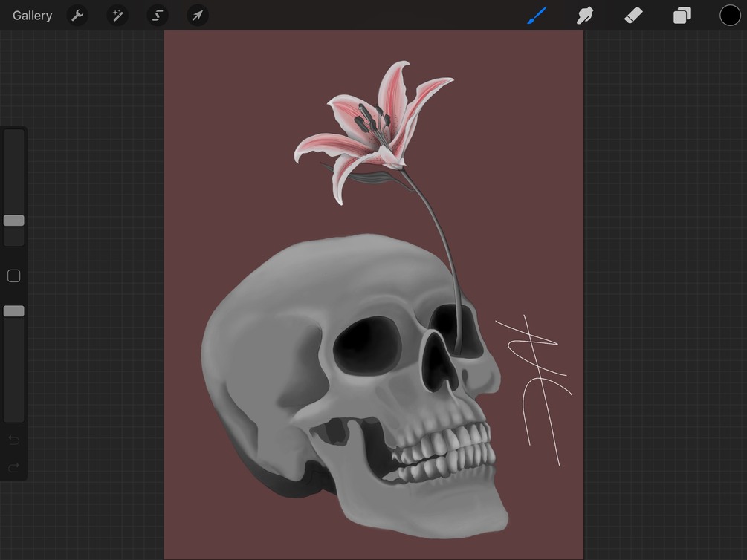The width and height of the screenshot is (747, 560).
Task: Tap the sidebar Modify button
Action: pos(13,276)
